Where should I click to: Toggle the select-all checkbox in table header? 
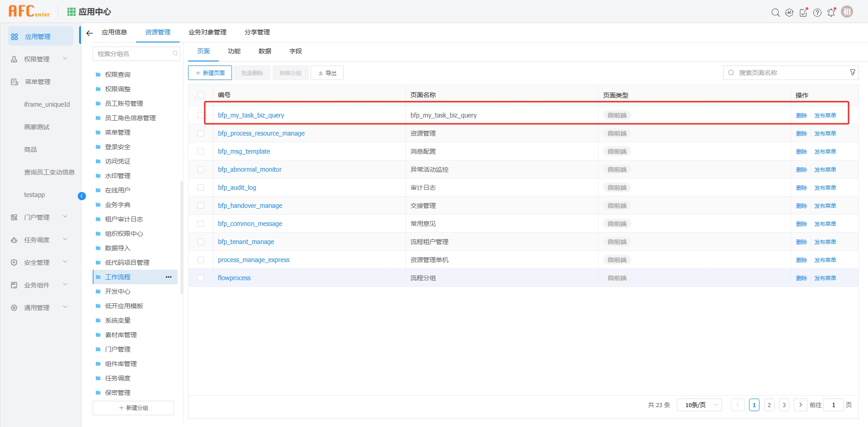(x=201, y=95)
